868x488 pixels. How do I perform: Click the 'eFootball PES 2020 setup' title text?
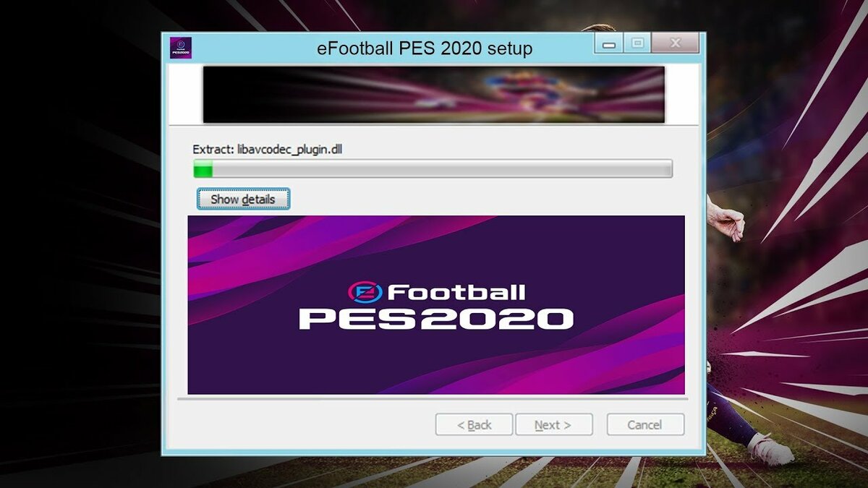tap(425, 48)
